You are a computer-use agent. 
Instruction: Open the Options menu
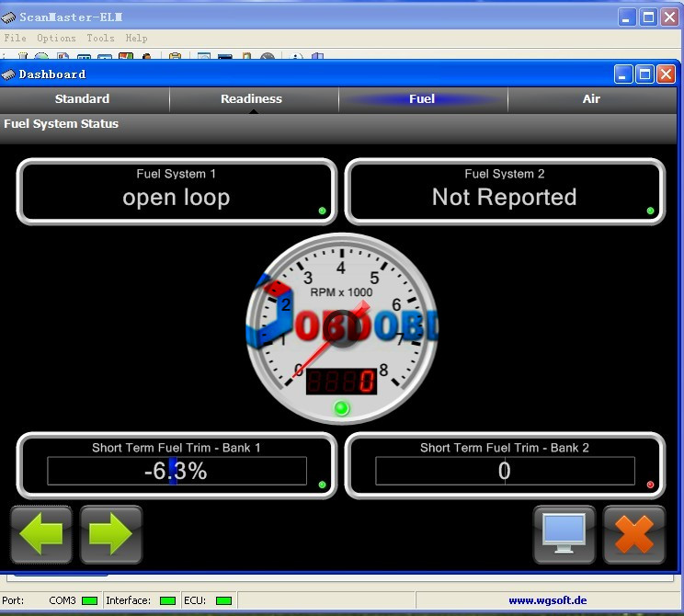click(x=56, y=38)
